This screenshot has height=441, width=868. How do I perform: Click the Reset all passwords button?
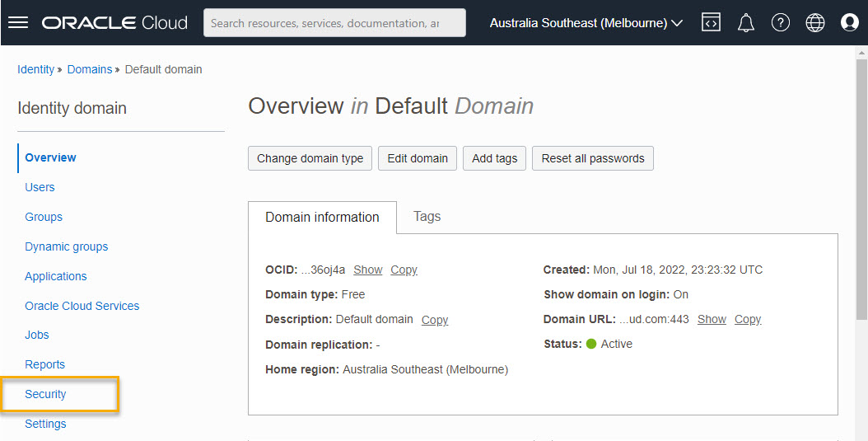pyautogui.click(x=593, y=158)
